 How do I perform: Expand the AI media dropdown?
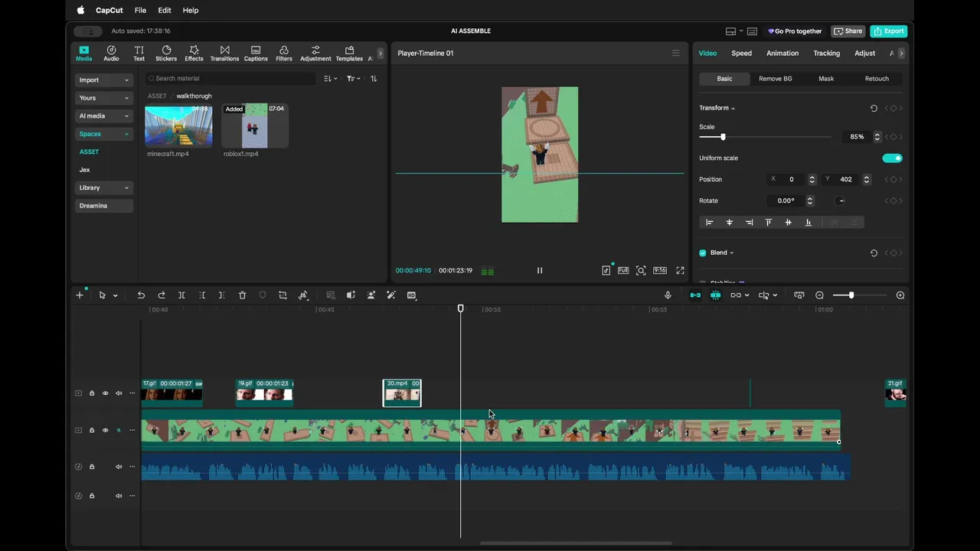coord(104,116)
